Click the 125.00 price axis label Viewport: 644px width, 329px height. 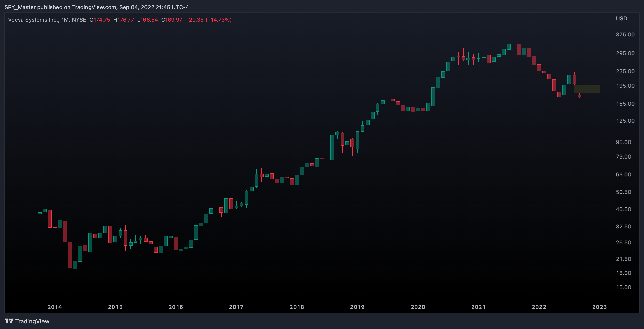(x=625, y=121)
